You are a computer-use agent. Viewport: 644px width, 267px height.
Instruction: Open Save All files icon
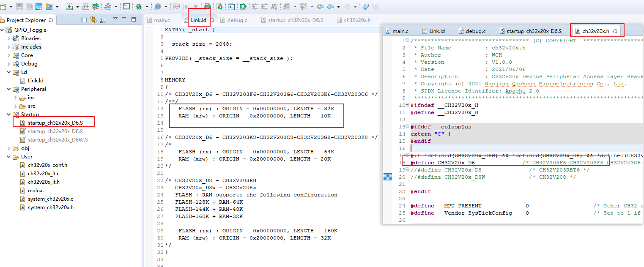(29, 6)
